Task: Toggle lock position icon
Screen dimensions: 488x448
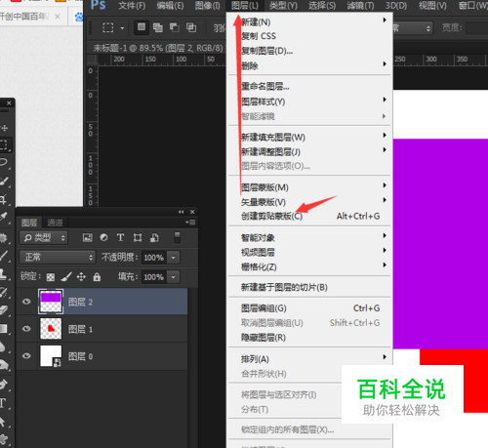Action: click(x=81, y=277)
